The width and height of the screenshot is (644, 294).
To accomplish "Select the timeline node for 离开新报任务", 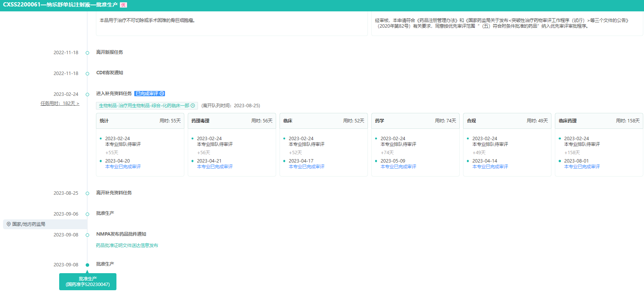I will pos(87,53).
